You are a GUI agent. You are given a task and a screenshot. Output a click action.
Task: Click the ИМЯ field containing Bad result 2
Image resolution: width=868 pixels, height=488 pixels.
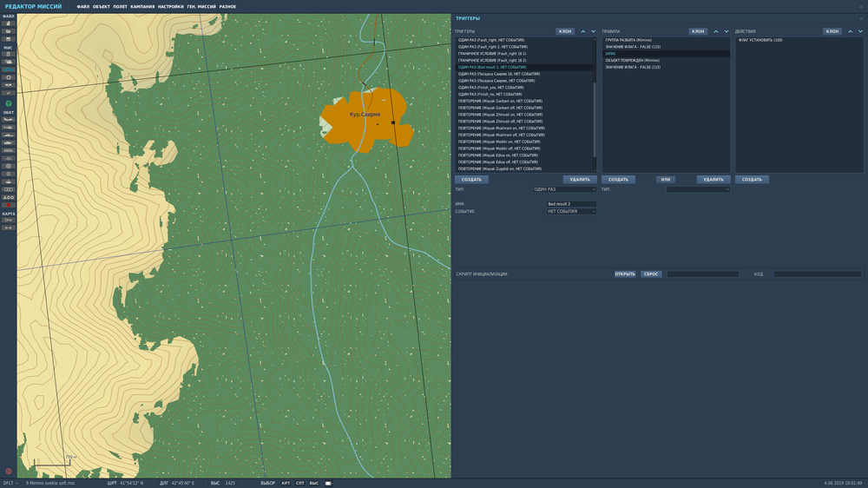click(x=570, y=204)
